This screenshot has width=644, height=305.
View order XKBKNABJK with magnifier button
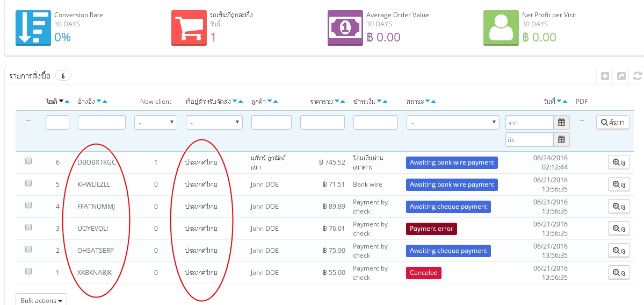pyautogui.click(x=619, y=273)
